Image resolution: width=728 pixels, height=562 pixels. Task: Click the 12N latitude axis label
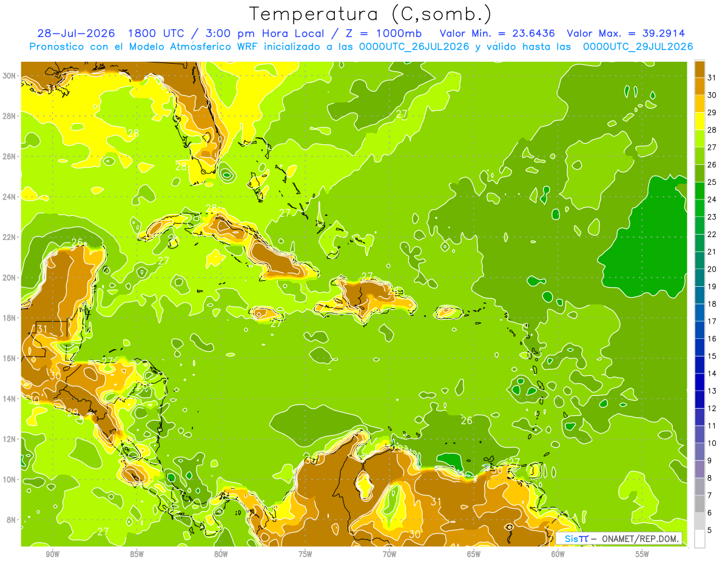[x=10, y=439]
